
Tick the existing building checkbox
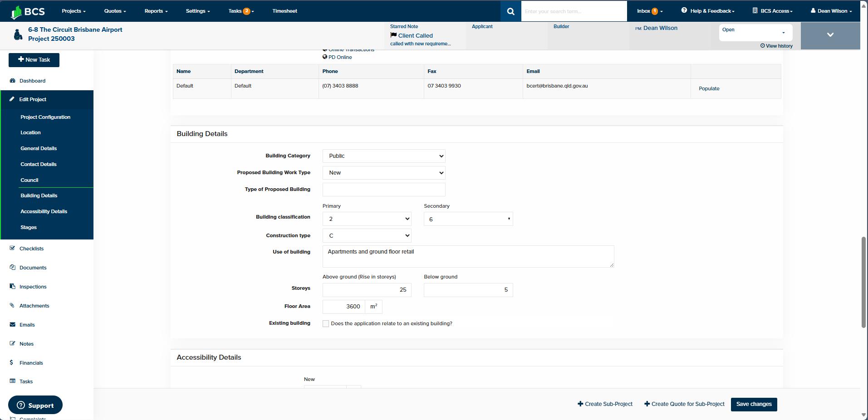click(x=326, y=324)
